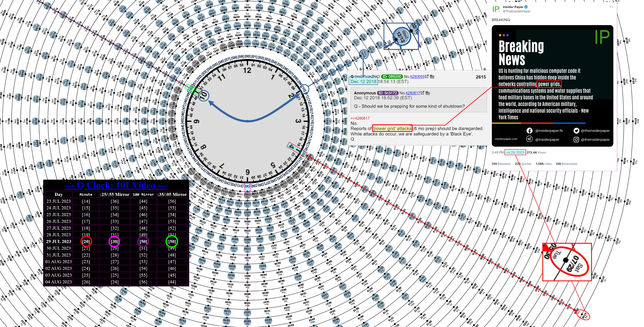Select the Day column header in table

coord(58,194)
